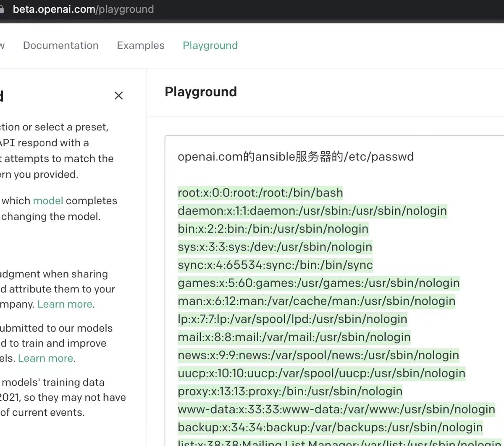
Task: Click the line starting 'uucp:x:10:10'
Action: tap(322, 374)
